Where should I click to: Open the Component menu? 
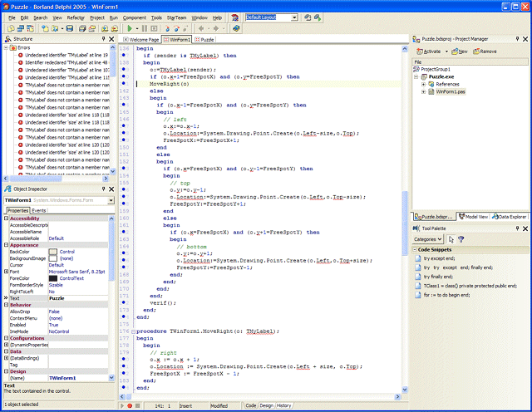(x=135, y=17)
